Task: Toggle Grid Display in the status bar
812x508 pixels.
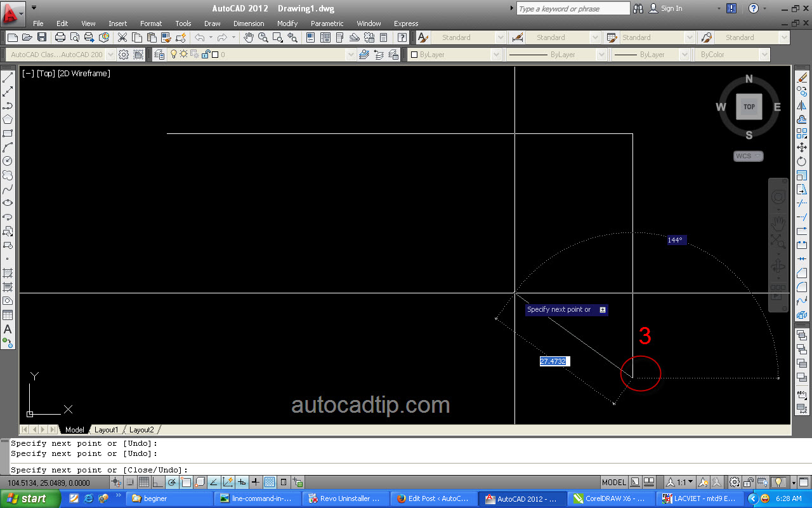Action: coord(144,483)
